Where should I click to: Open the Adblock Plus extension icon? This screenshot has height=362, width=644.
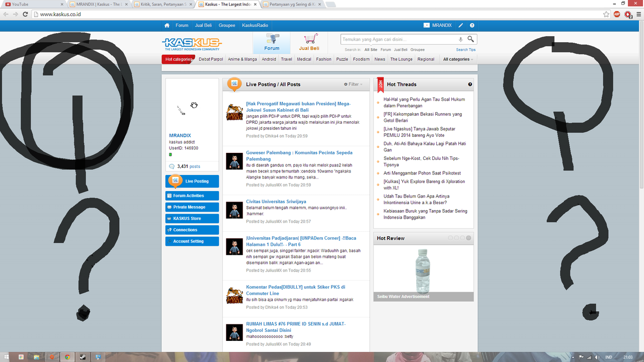pos(617,14)
